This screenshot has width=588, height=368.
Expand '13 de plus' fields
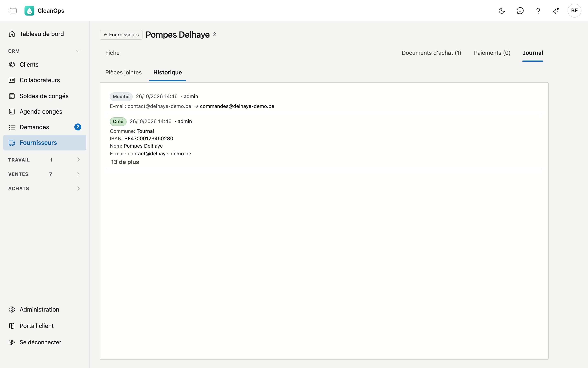(125, 162)
